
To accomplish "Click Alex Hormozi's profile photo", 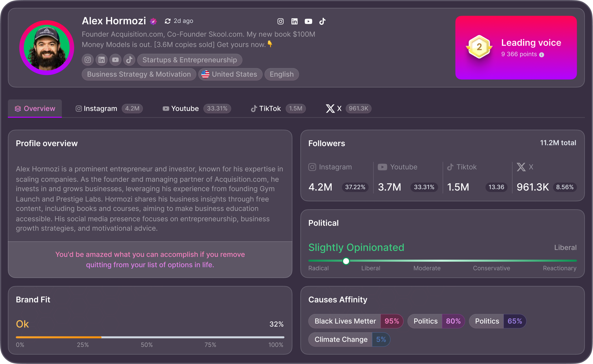I will [x=47, y=48].
